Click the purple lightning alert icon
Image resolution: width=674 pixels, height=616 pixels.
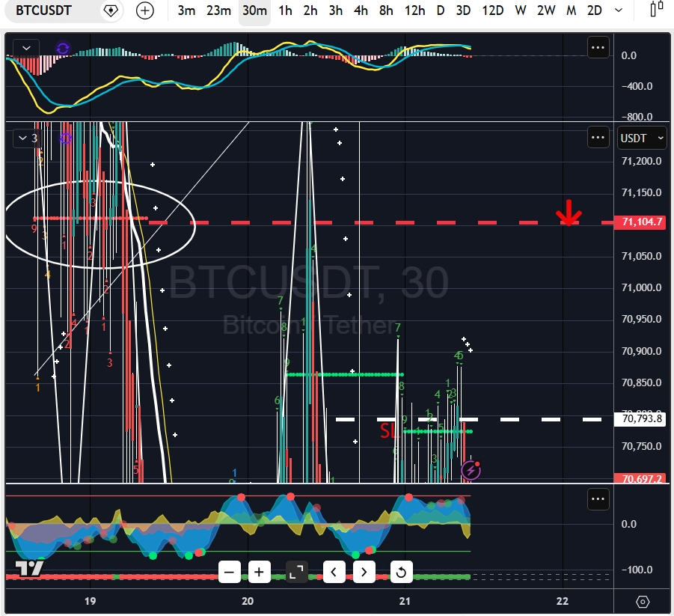coord(471,470)
